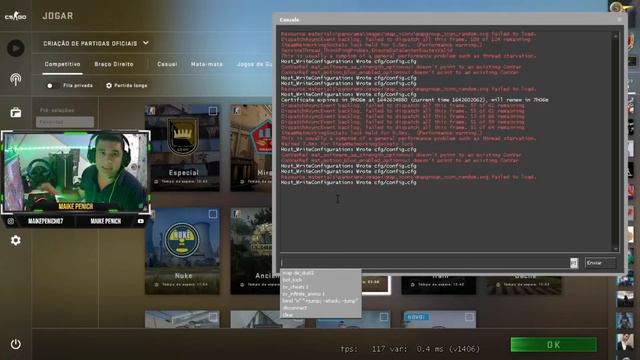Open the Watch broadcast antenna icon
This screenshot has width=640, height=360.
(16, 79)
